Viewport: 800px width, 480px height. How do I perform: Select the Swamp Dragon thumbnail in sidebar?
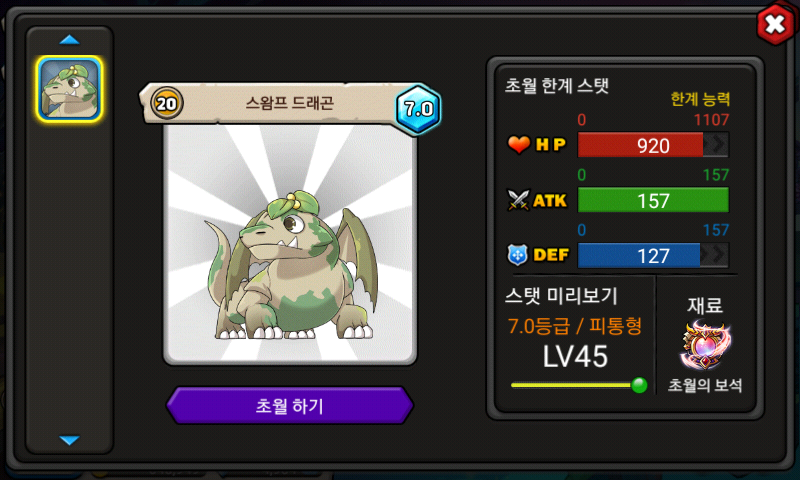point(69,89)
